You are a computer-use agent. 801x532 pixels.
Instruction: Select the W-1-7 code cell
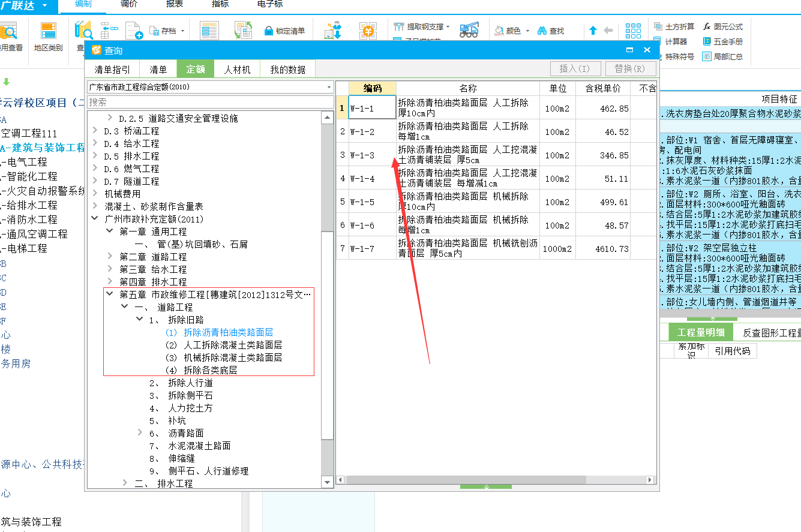tap(373, 248)
